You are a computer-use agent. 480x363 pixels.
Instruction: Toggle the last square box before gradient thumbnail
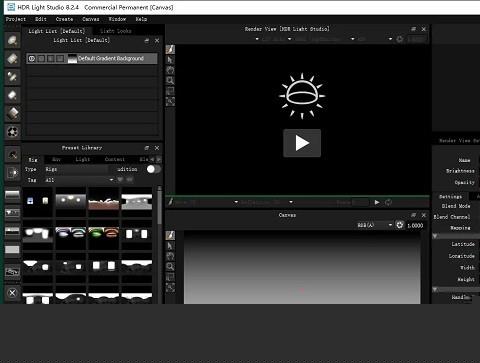pyautogui.click(x=60, y=59)
